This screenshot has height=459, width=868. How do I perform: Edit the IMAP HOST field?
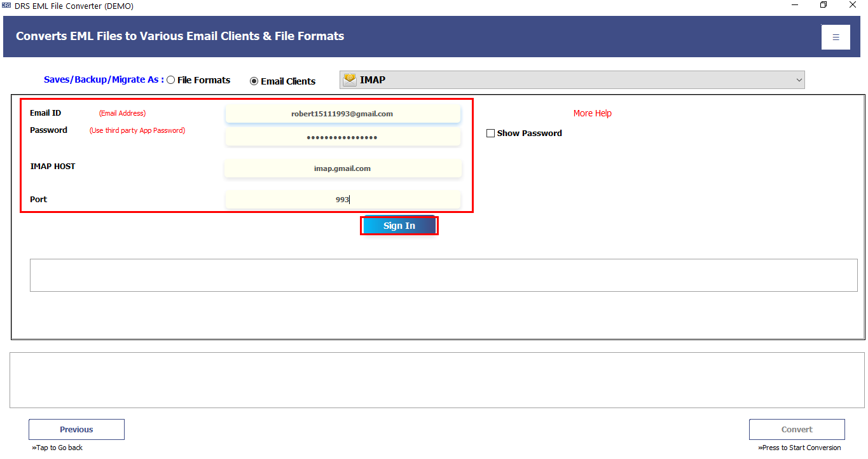point(343,168)
